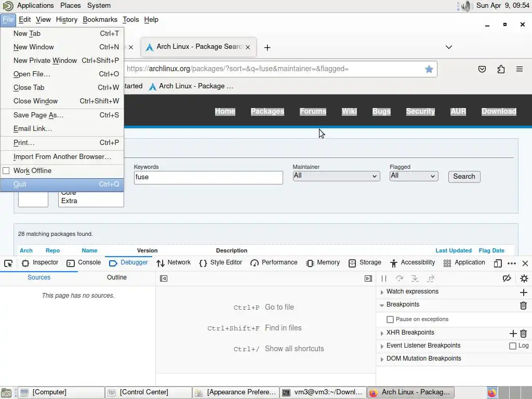Choose Quit from the File menu

(62, 184)
